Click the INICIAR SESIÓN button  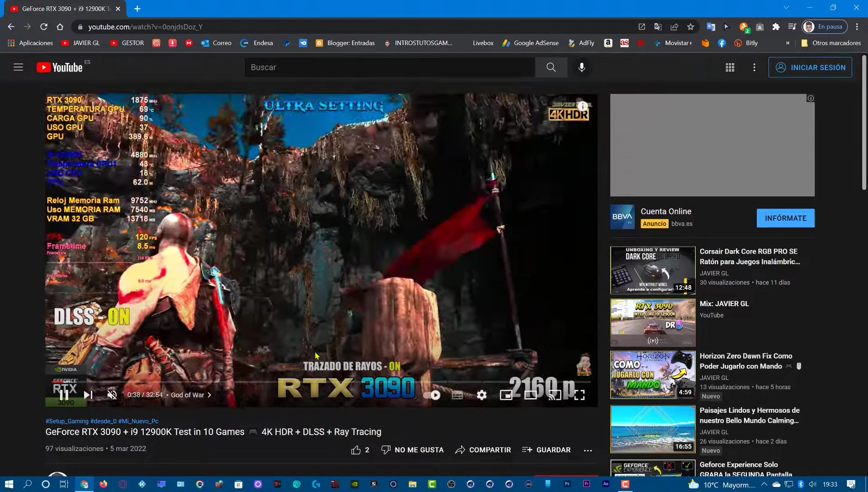pyautogui.click(x=810, y=67)
